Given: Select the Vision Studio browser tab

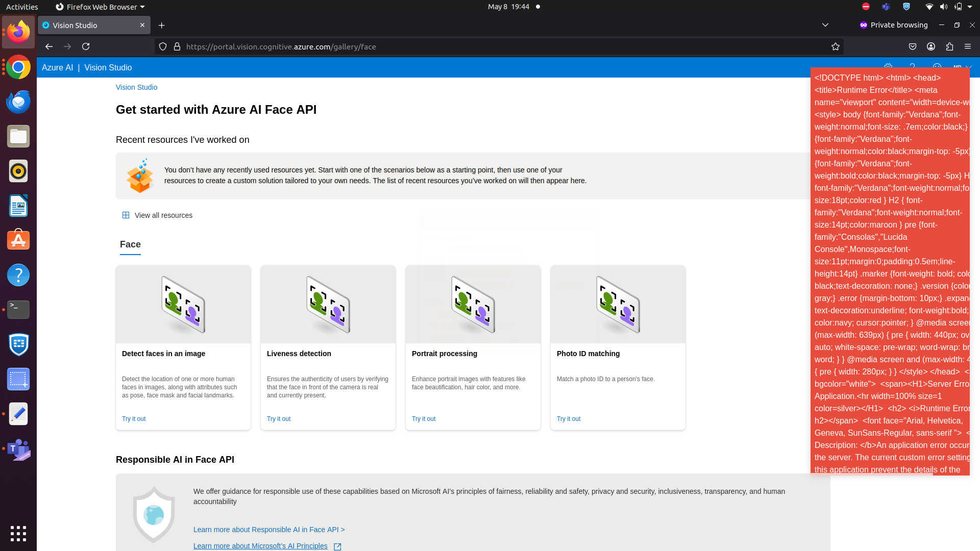Looking at the screenshot, I should [94, 25].
